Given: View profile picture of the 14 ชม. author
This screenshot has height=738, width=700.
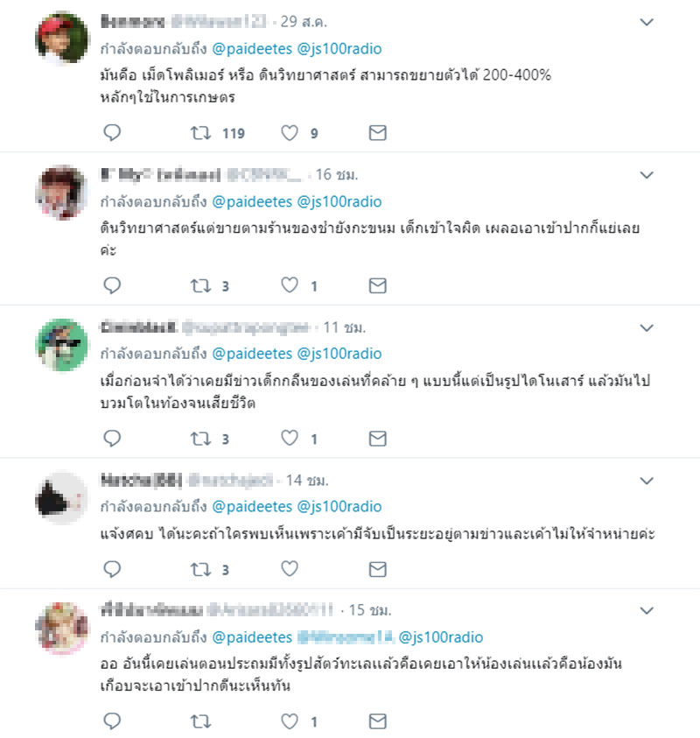Looking at the screenshot, I should 61,498.
